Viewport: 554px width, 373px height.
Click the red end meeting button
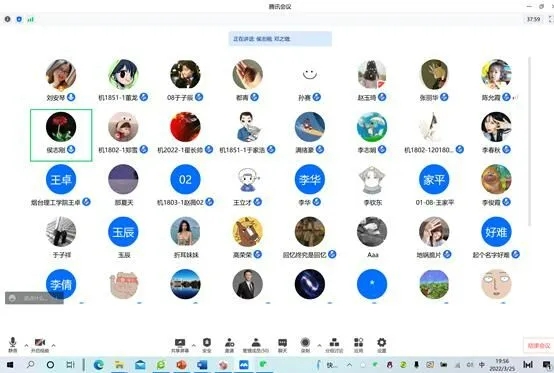tap(538, 345)
